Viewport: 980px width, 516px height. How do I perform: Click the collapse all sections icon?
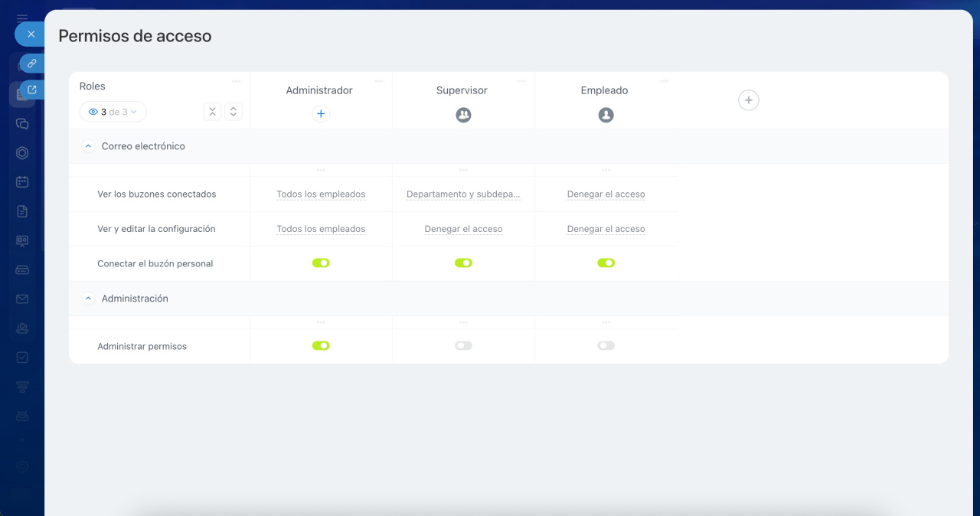[212, 112]
